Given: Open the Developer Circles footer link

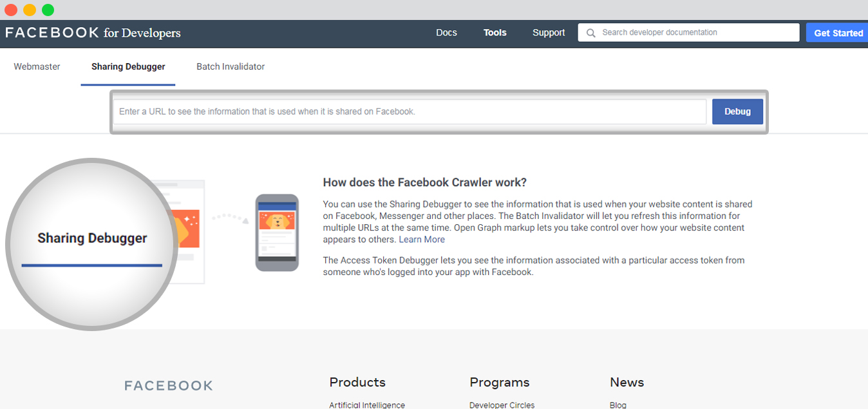Looking at the screenshot, I should pos(502,405).
